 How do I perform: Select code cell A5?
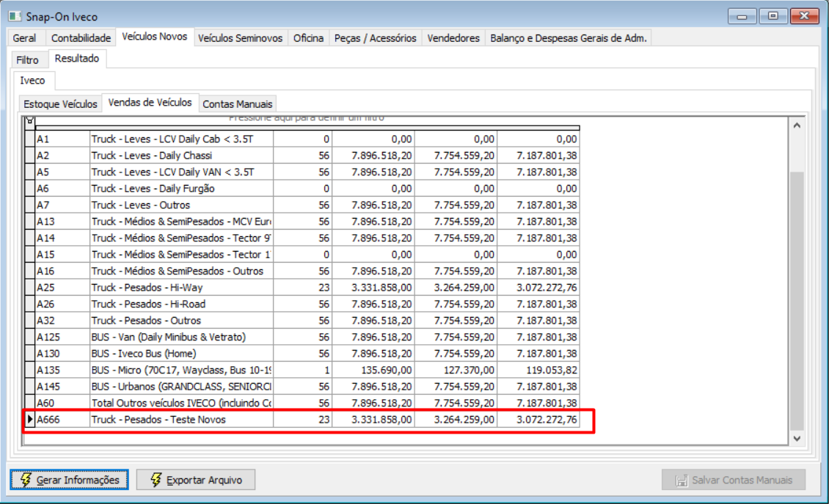tap(62, 172)
